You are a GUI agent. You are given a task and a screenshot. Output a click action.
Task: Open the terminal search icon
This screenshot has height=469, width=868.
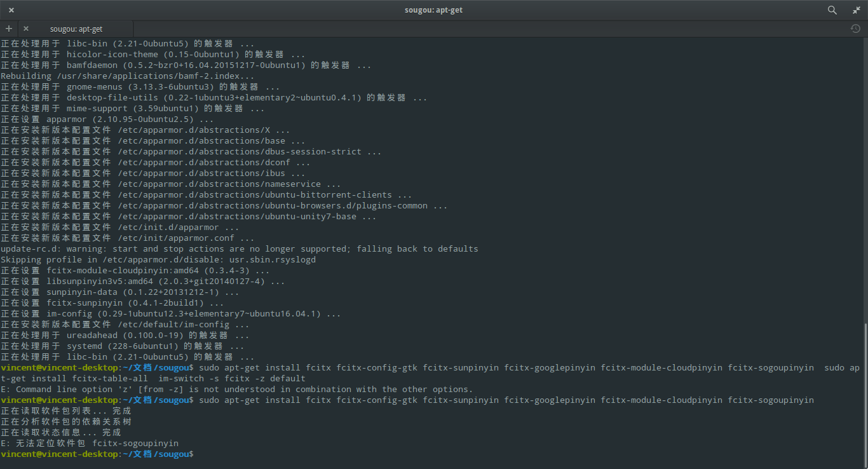832,10
